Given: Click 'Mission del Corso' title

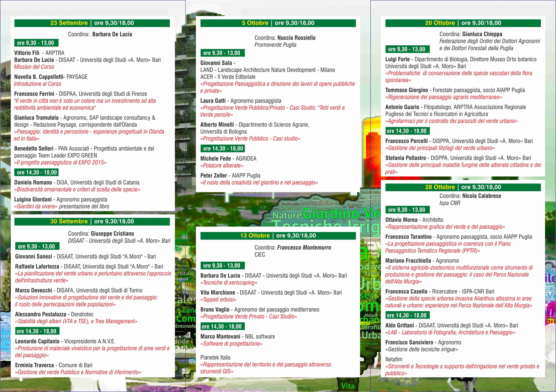Looking at the screenshot, I should [x=34, y=67].
